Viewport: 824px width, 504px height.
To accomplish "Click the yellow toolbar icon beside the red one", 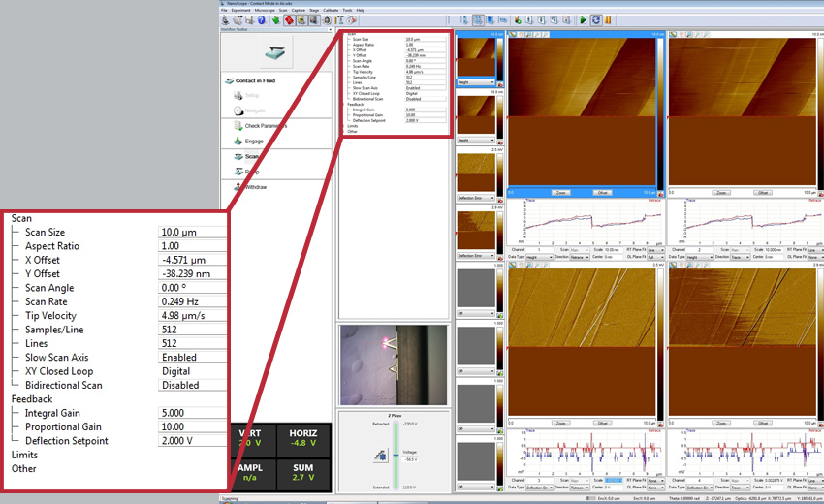I will coord(301,20).
